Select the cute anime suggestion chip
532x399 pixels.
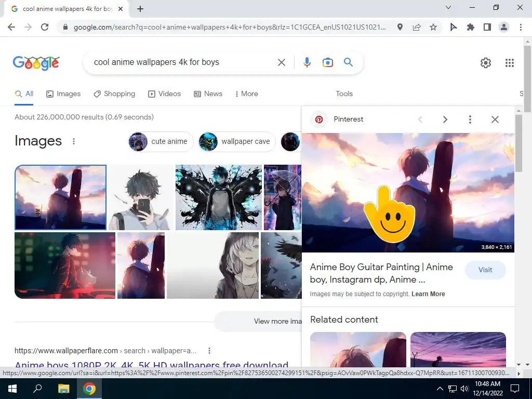pyautogui.click(x=161, y=141)
